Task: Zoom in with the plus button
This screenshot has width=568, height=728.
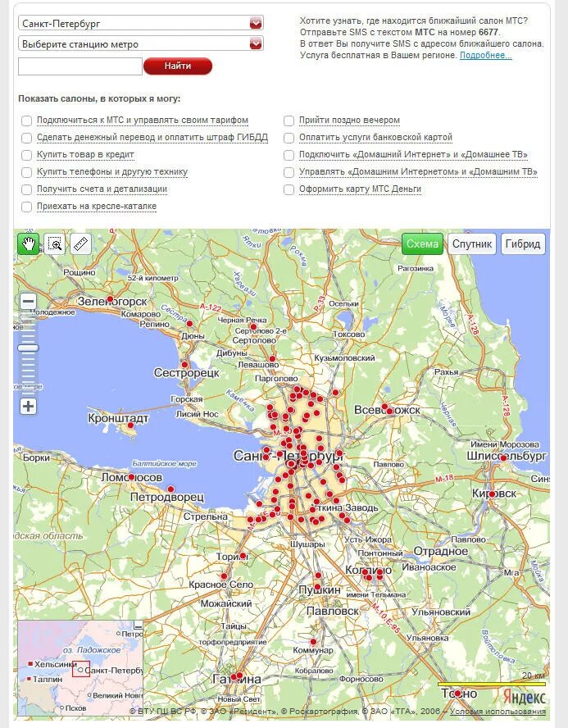Action: click(x=29, y=407)
